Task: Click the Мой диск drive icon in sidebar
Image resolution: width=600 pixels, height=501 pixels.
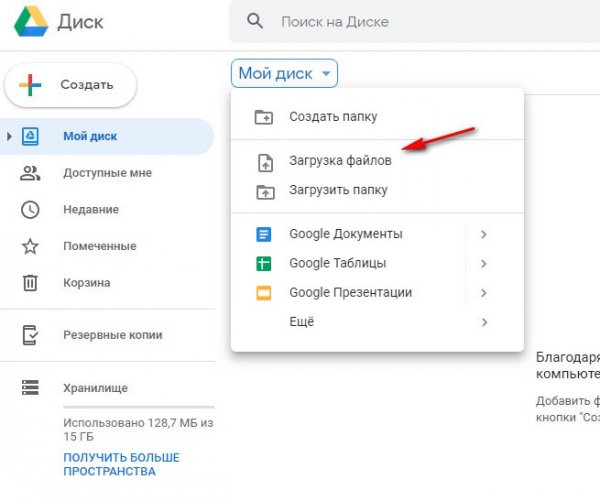Action: click(30, 136)
